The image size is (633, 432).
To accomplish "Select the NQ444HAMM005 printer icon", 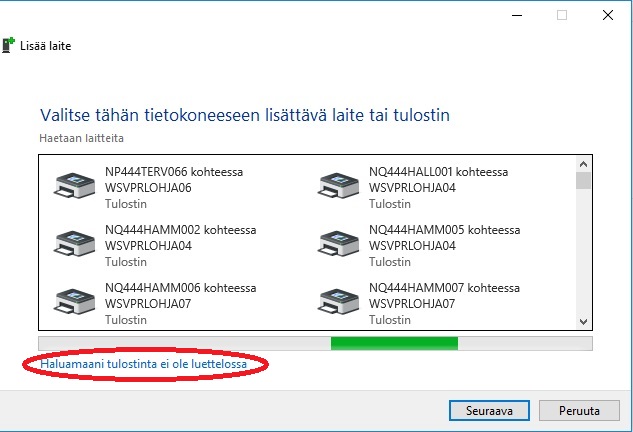I will 338,243.
